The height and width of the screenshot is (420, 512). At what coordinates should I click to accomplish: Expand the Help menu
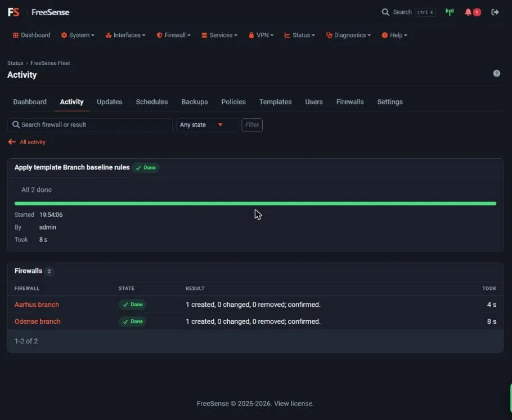pos(394,35)
